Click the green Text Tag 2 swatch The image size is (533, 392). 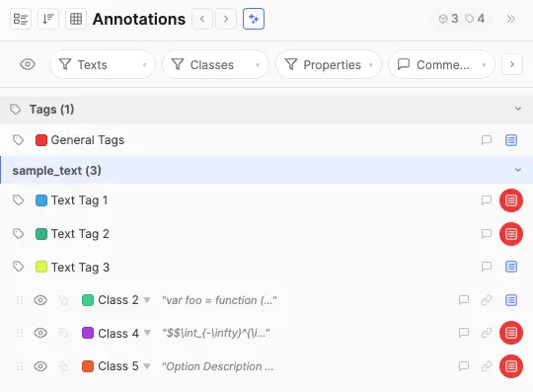click(x=41, y=234)
